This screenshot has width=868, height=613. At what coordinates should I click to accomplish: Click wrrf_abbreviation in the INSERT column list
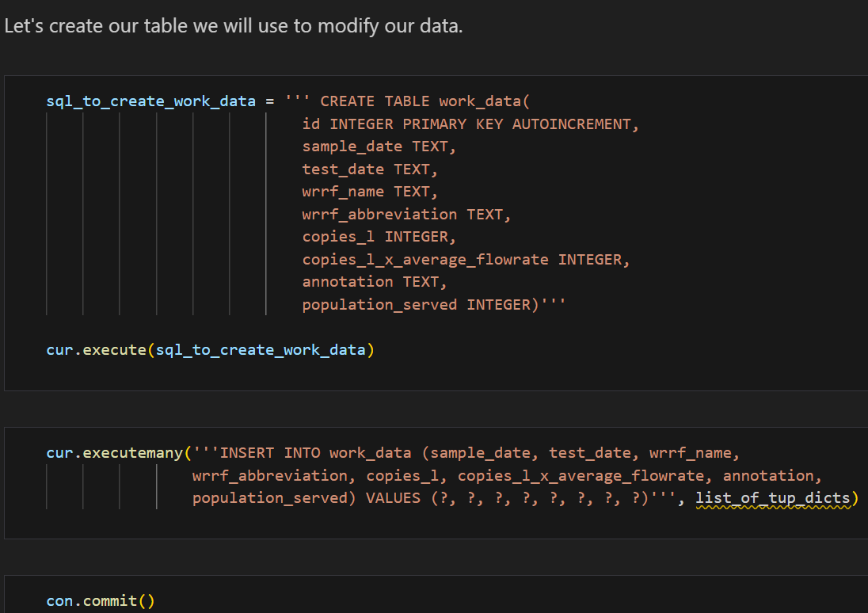[x=269, y=476]
